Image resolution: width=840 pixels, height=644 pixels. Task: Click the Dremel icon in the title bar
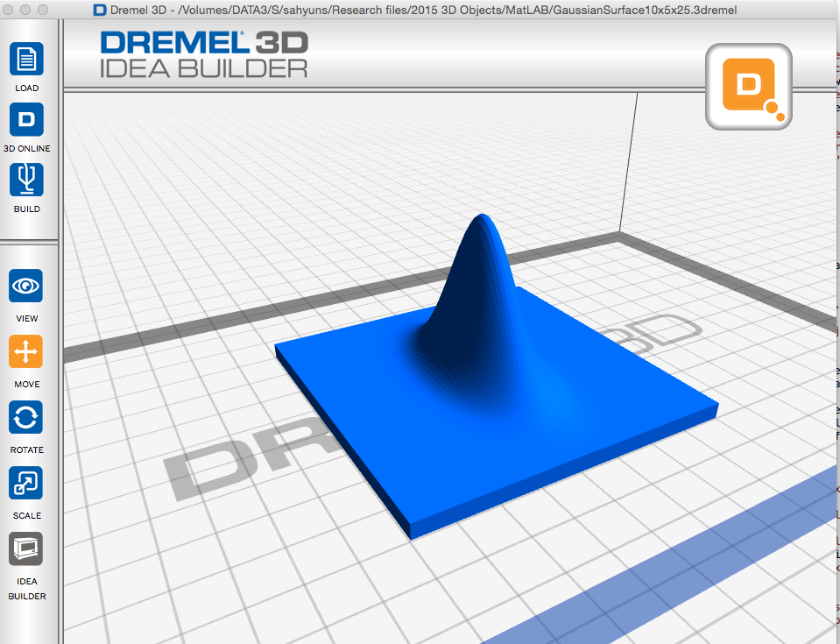tap(100, 11)
